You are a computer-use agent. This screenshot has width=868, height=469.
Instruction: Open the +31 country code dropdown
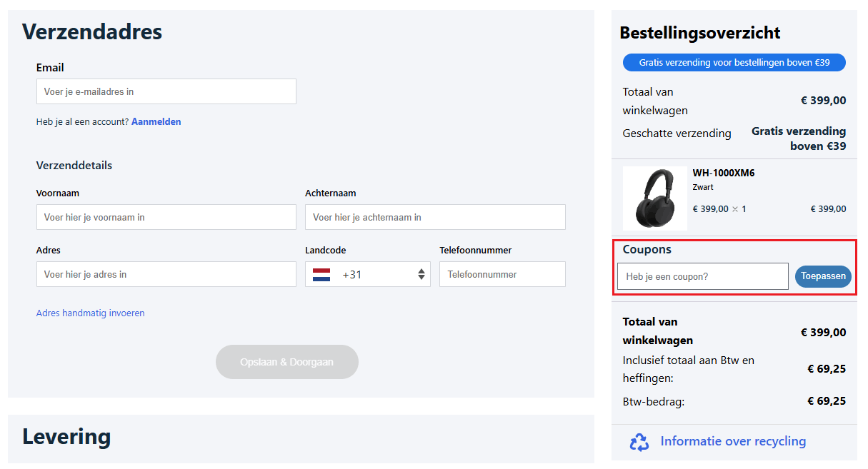(x=421, y=273)
